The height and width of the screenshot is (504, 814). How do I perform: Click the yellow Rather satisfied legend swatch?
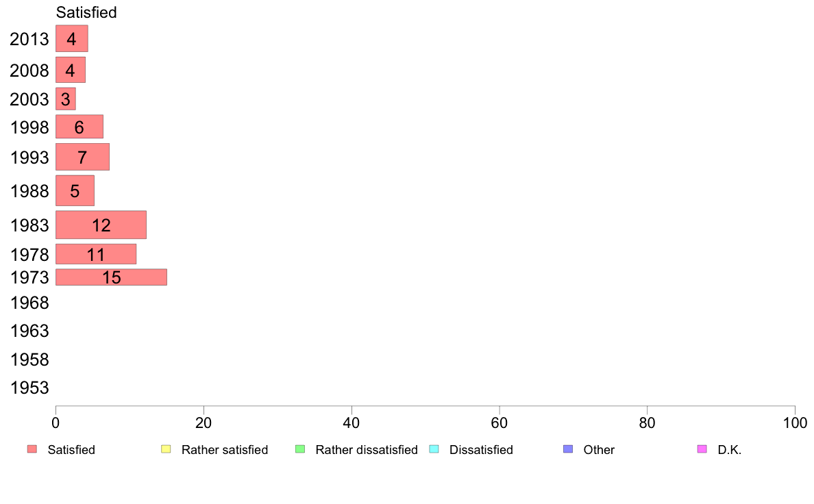[x=165, y=449]
